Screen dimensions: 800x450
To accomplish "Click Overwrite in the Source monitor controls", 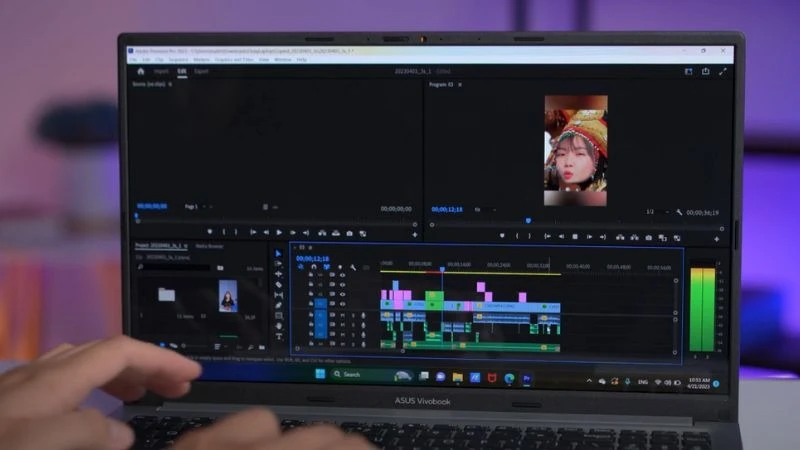I will pos(336,233).
